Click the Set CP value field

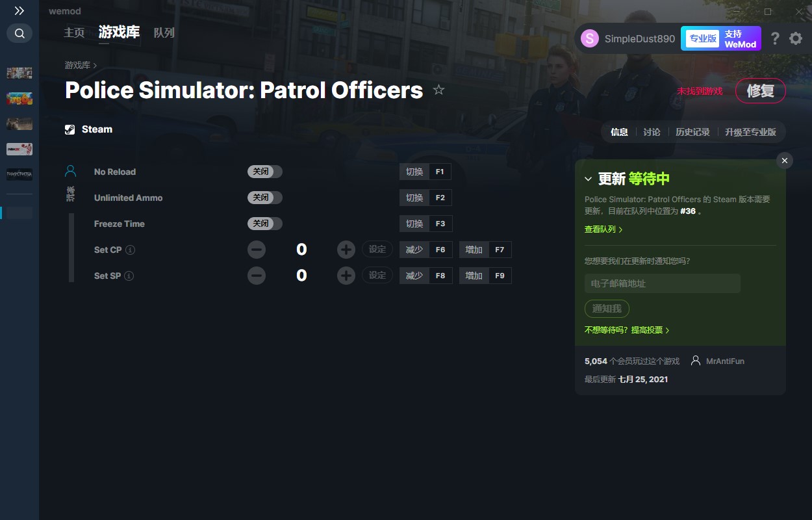tap(301, 250)
